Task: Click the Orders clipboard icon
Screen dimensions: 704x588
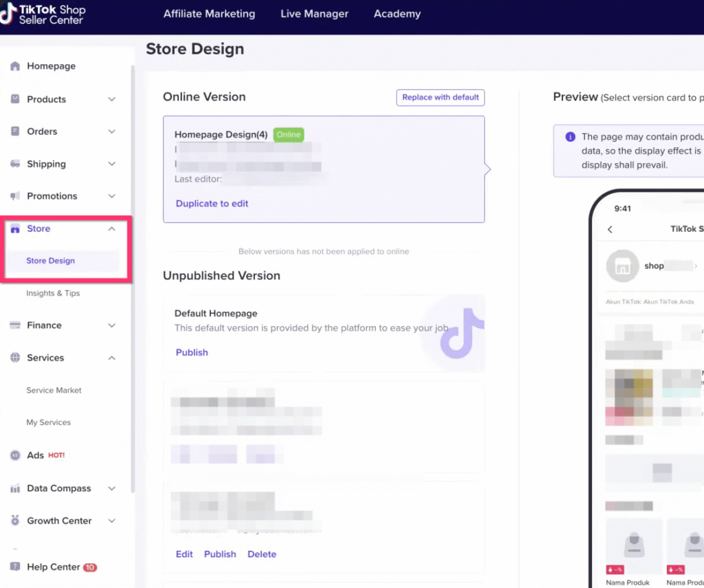Action: pos(15,131)
